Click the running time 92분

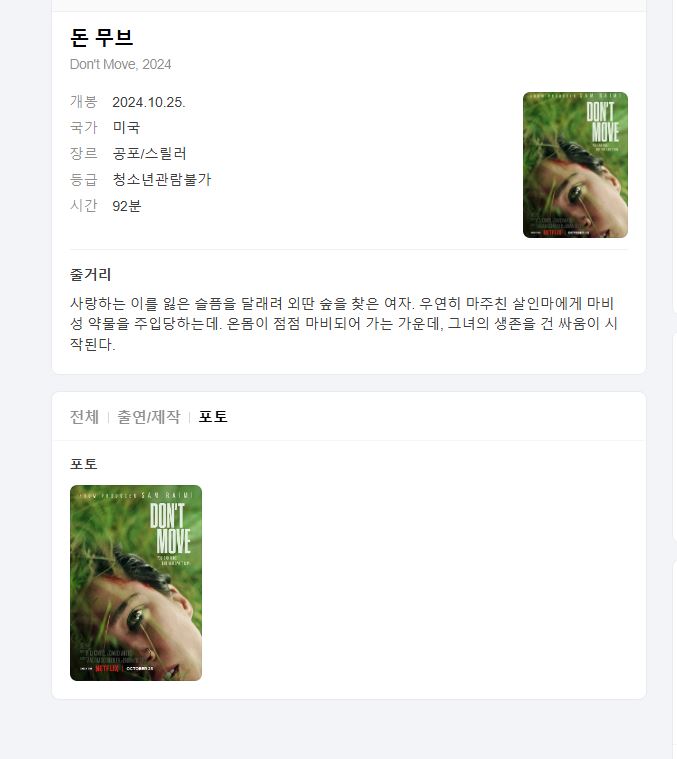(127, 206)
